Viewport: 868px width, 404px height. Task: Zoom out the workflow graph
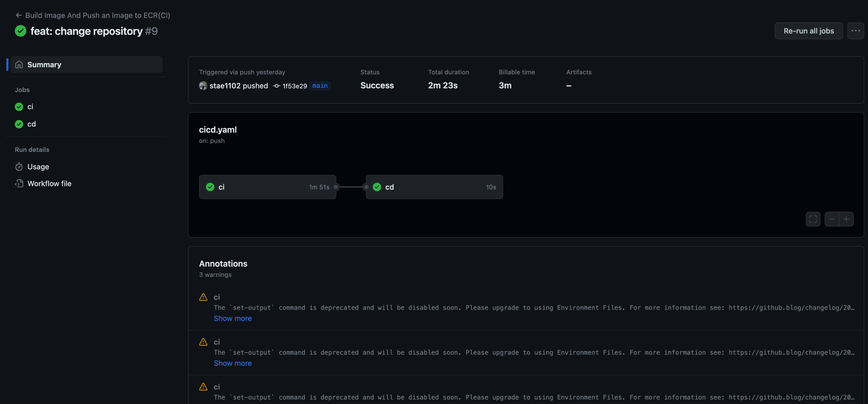pos(831,219)
